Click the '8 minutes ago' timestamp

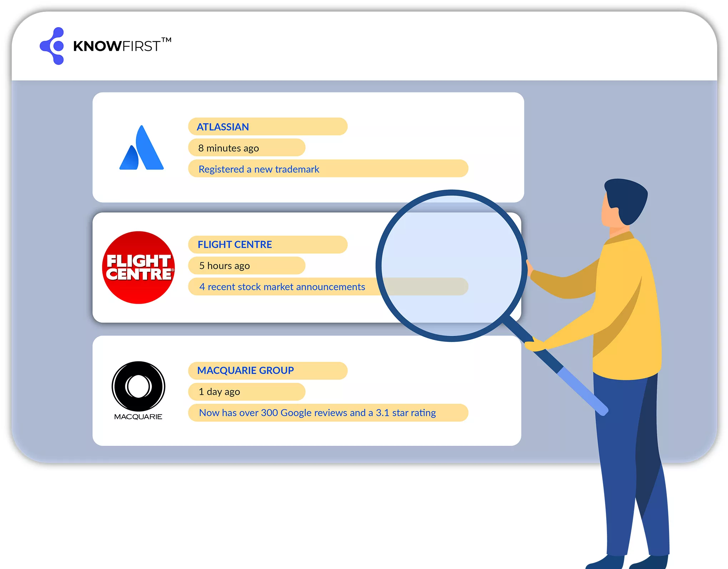(229, 148)
